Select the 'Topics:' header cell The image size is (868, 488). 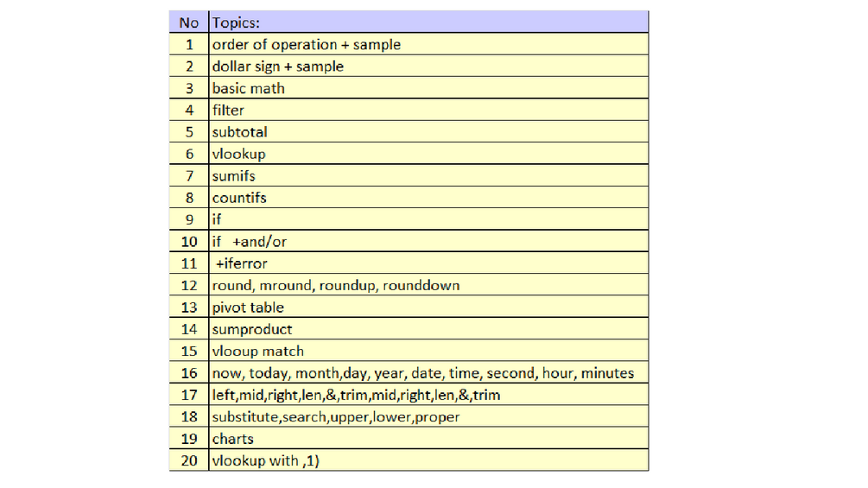[428, 22]
